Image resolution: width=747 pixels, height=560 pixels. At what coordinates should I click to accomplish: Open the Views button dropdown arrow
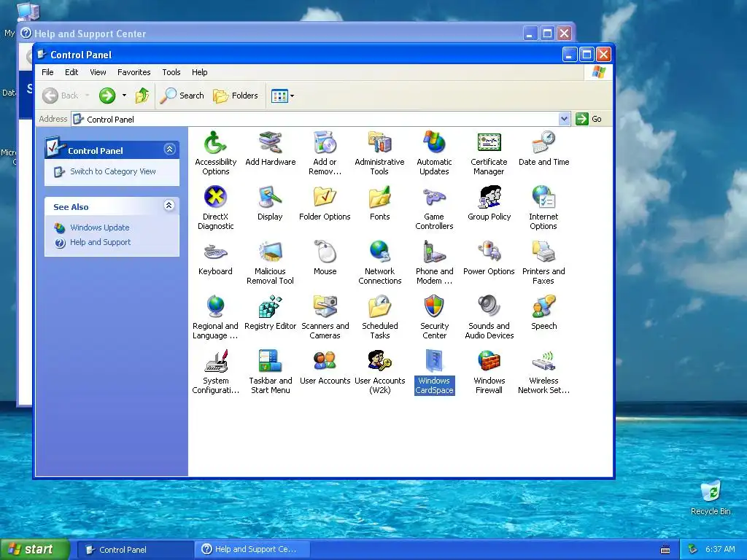tap(292, 96)
